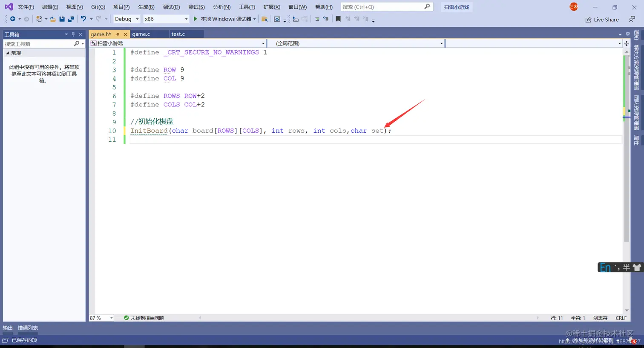Open the new project icon in toolbar
The image size is (644, 348).
click(39, 19)
